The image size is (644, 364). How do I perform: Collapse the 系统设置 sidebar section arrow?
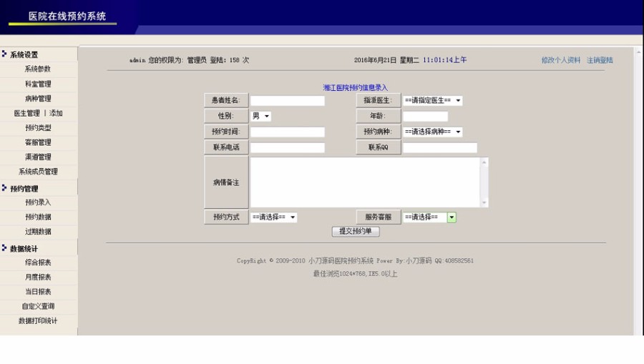pyautogui.click(x=4, y=54)
